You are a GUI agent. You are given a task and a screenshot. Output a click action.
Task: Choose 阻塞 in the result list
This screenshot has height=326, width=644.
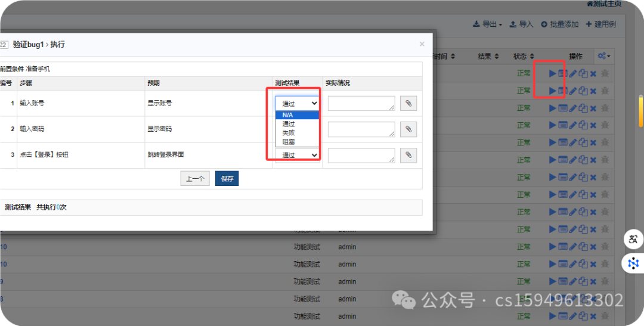[298, 142]
